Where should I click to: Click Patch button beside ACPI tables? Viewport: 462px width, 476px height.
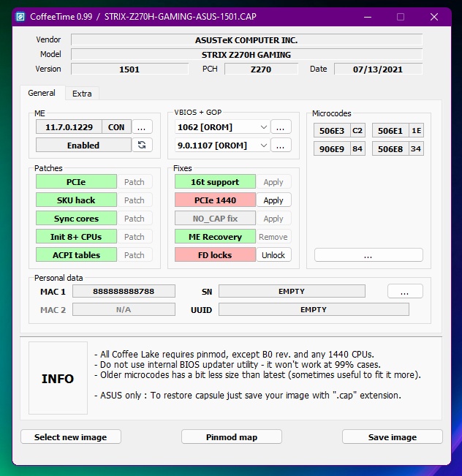tap(135, 254)
